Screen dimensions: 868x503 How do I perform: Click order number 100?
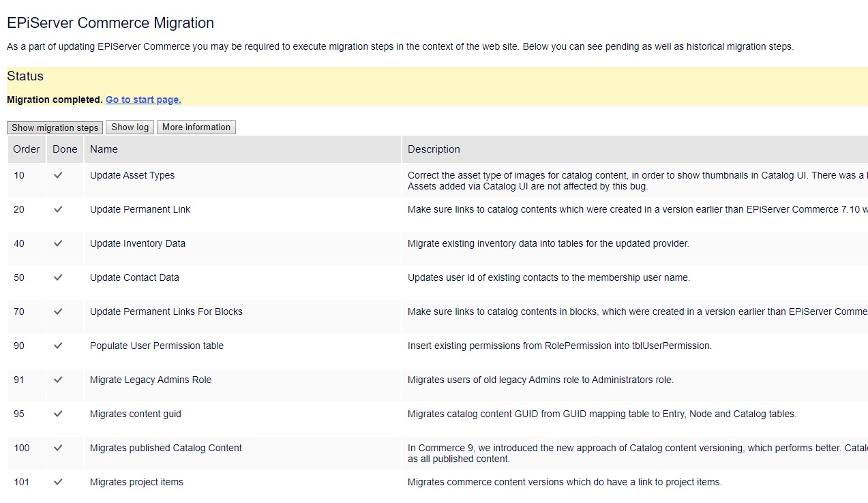[x=22, y=448]
